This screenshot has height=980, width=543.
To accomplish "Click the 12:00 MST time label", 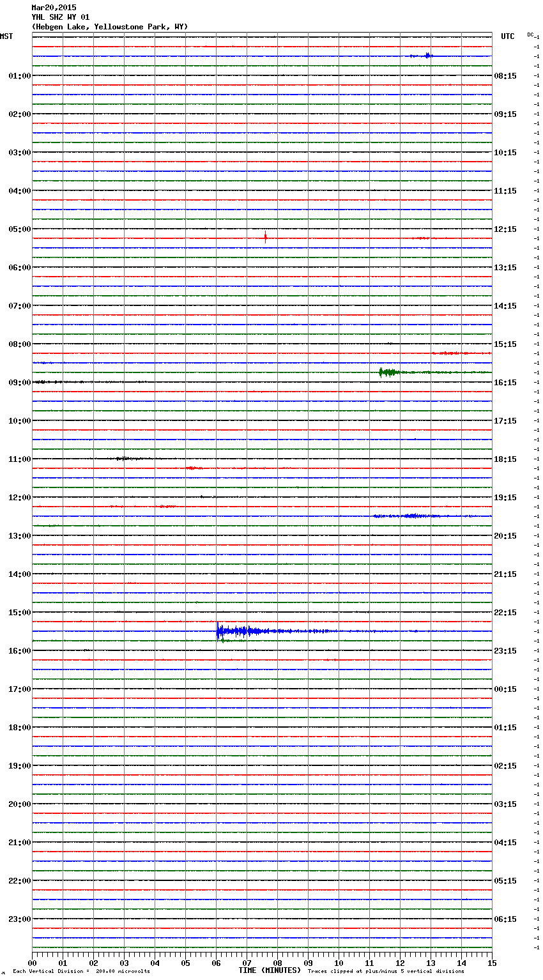I will [x=20, y=498].
